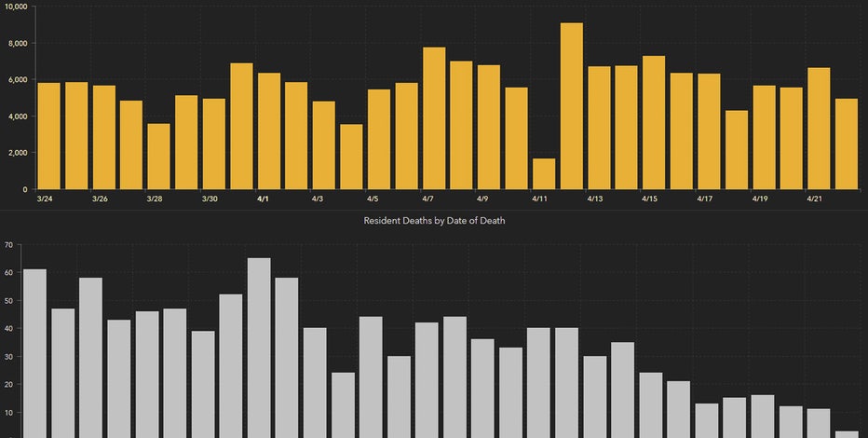Click the '3/24' x-axis date label
868x438 pixels.
point(45,198)
